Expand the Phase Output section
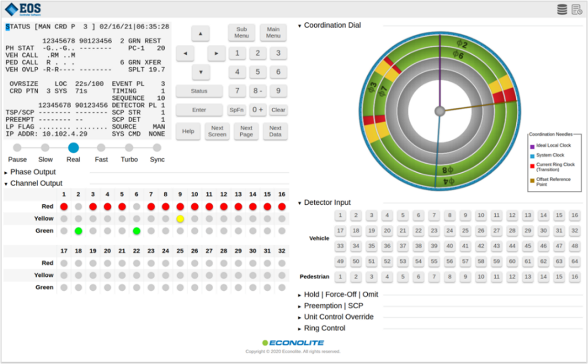This screenshot has height=364, width=588. [x=32, y=172]
